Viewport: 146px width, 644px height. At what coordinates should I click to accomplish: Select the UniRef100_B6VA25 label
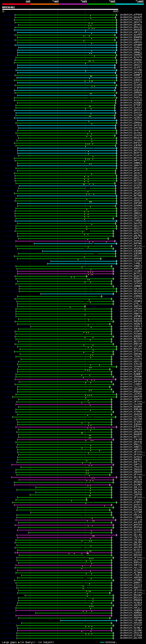(131, 30)
